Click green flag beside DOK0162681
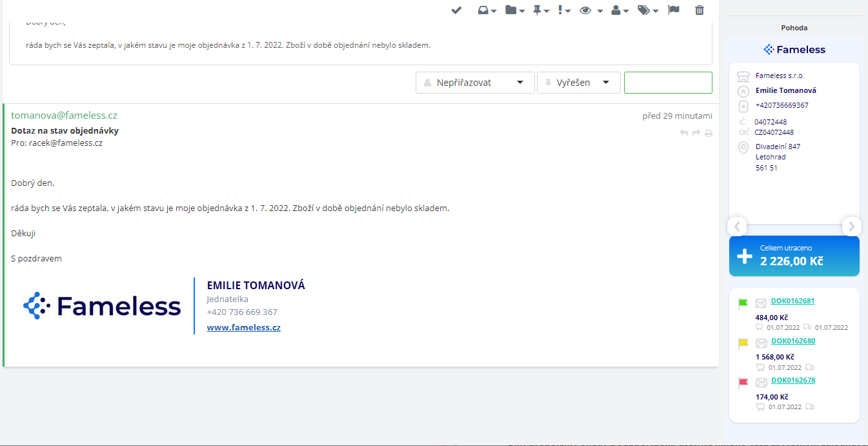The height and width of the screenshot is (446, 868). click(743, 304)
